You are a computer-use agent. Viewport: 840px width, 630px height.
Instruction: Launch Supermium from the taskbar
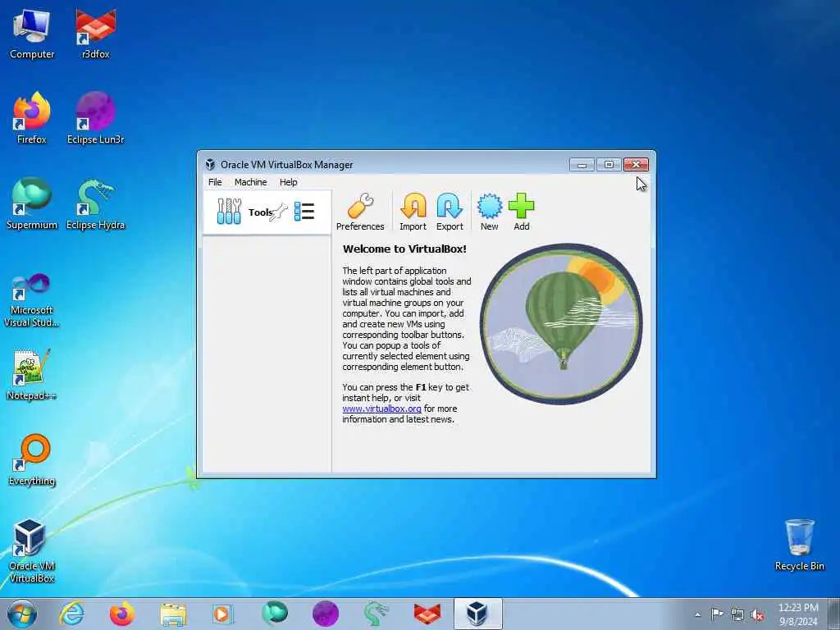(274, 614)
